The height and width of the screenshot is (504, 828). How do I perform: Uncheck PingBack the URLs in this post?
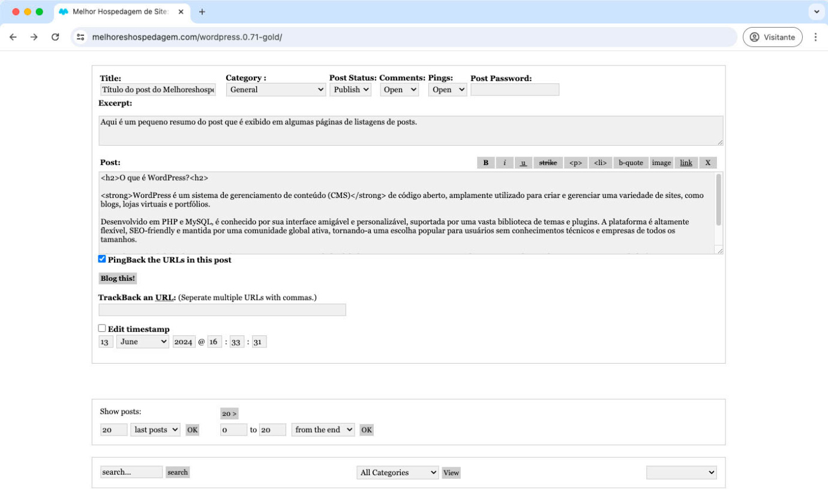coord(102,259)
